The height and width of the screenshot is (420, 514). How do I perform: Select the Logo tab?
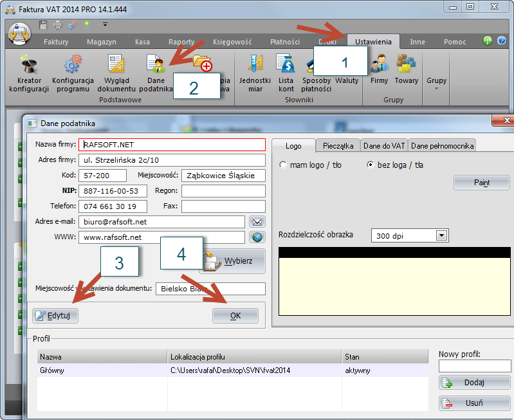tap(293, 146)
